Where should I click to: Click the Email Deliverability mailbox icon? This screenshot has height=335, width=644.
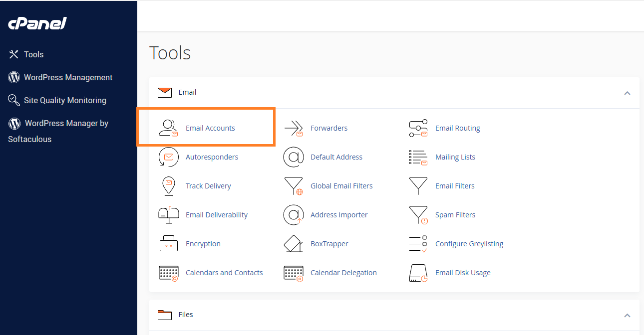tap(168, 215)
